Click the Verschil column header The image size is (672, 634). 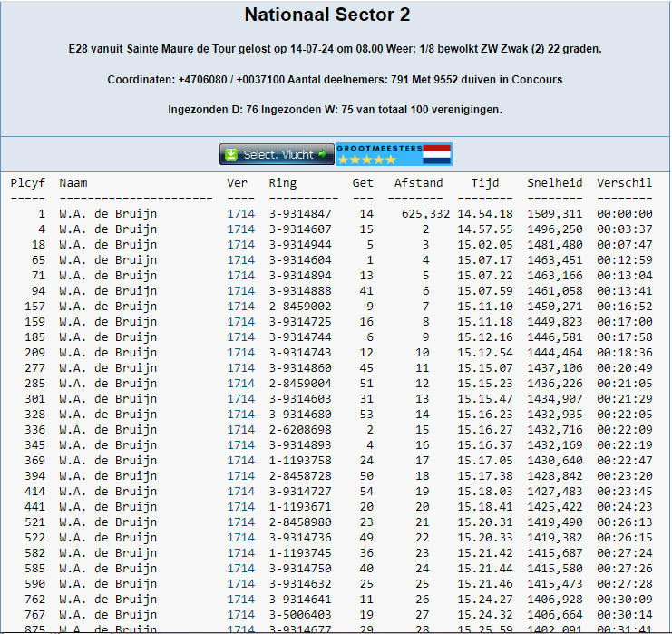[625, 183]
